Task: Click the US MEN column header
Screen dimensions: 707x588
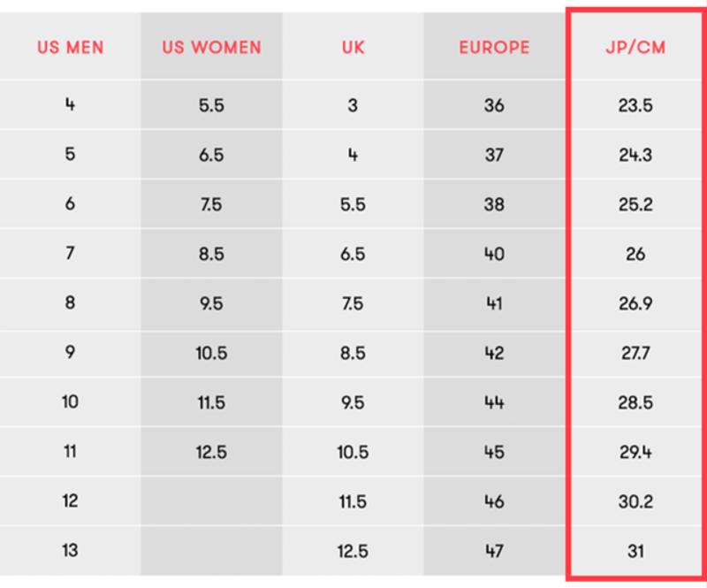Action: pos(70,48)
